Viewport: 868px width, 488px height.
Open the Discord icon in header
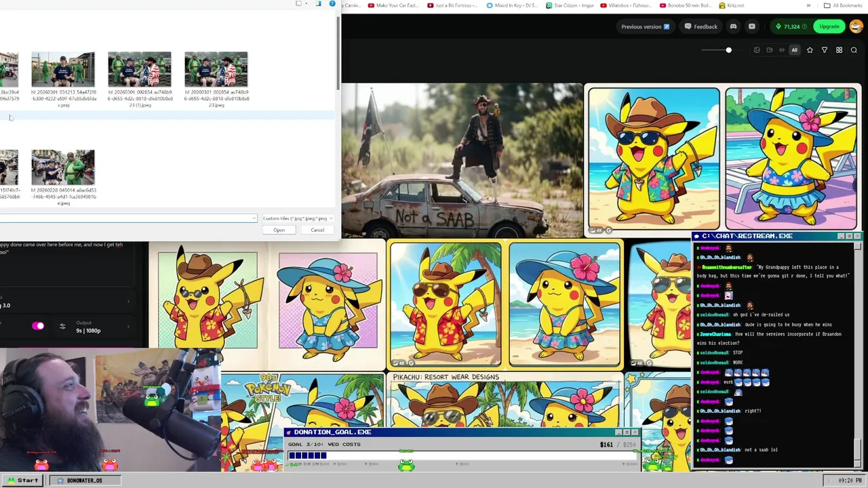point(733,26)
